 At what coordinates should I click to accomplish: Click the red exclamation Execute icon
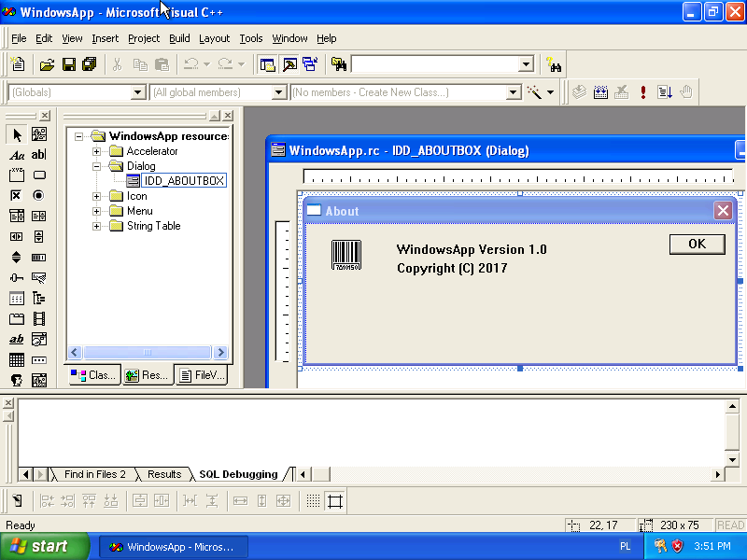click(643, 91)
